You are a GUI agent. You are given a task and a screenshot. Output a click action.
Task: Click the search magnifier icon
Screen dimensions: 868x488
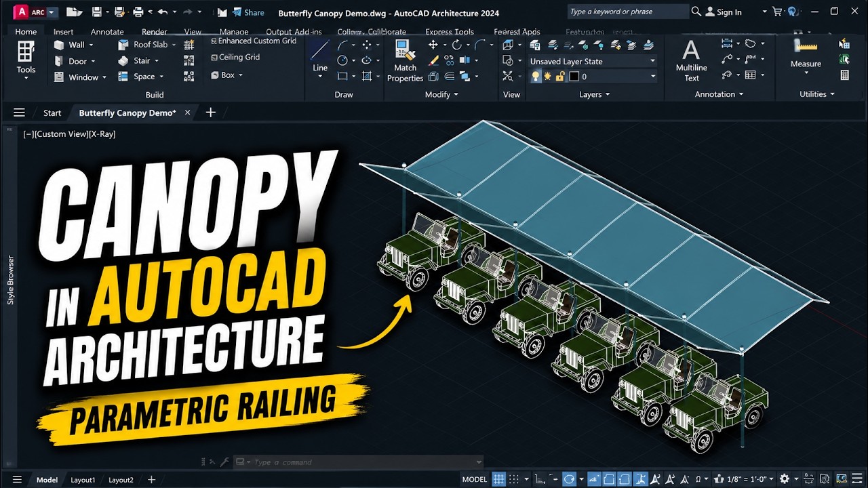(x=696, y=12)
